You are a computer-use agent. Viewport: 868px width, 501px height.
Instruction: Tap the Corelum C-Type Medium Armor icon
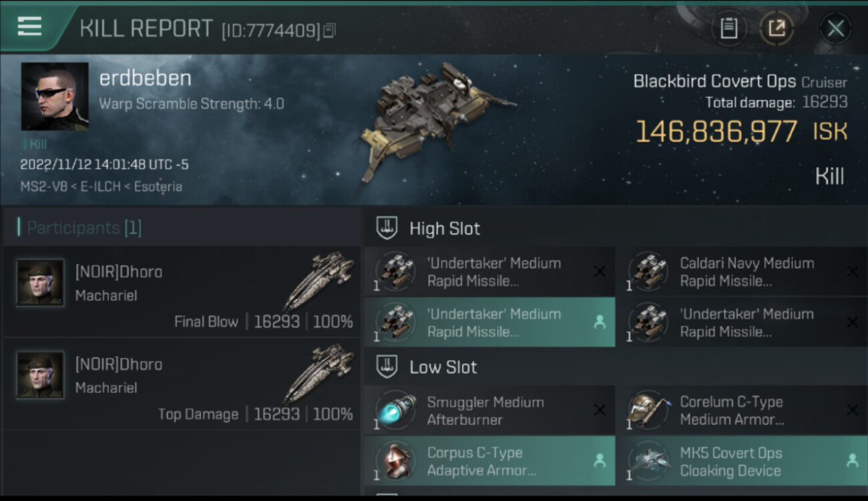pos(648,410)
